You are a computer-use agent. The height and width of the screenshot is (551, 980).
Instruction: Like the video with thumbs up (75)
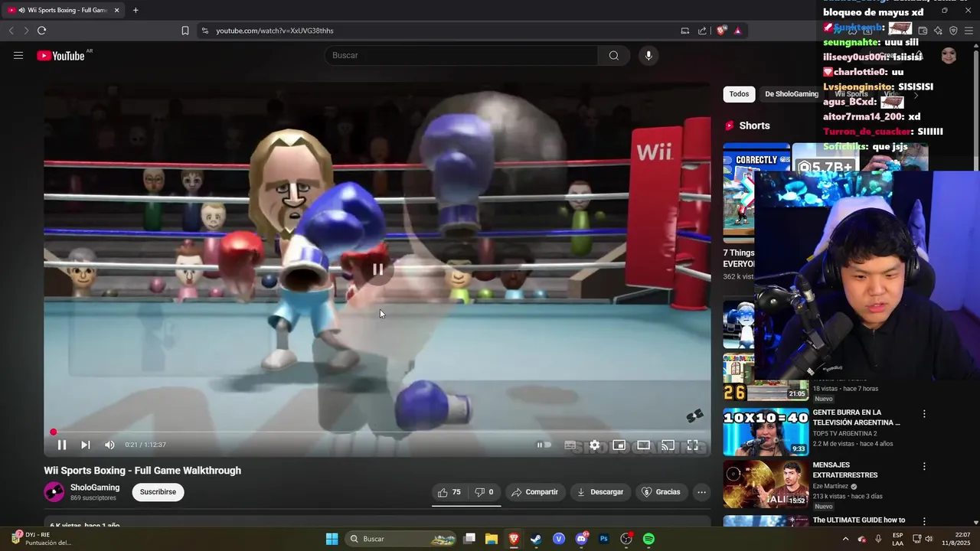click(x=449, y=492)
